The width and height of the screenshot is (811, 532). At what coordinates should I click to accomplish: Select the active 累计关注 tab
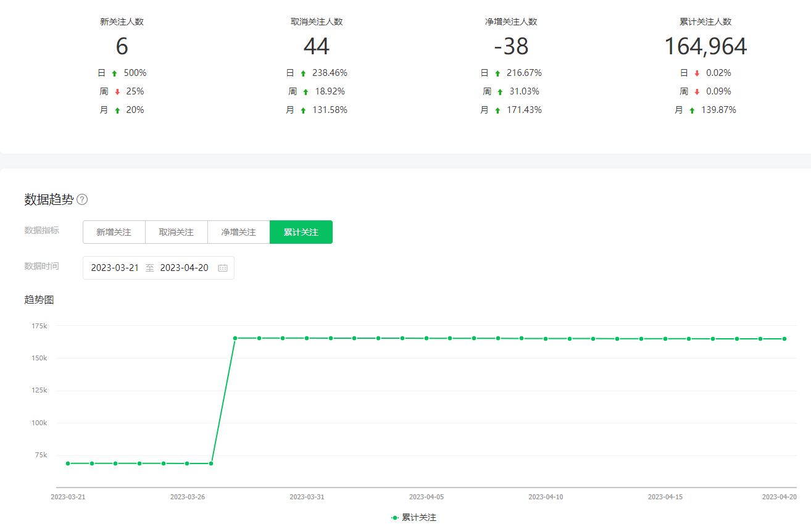(x=301, y=232)
